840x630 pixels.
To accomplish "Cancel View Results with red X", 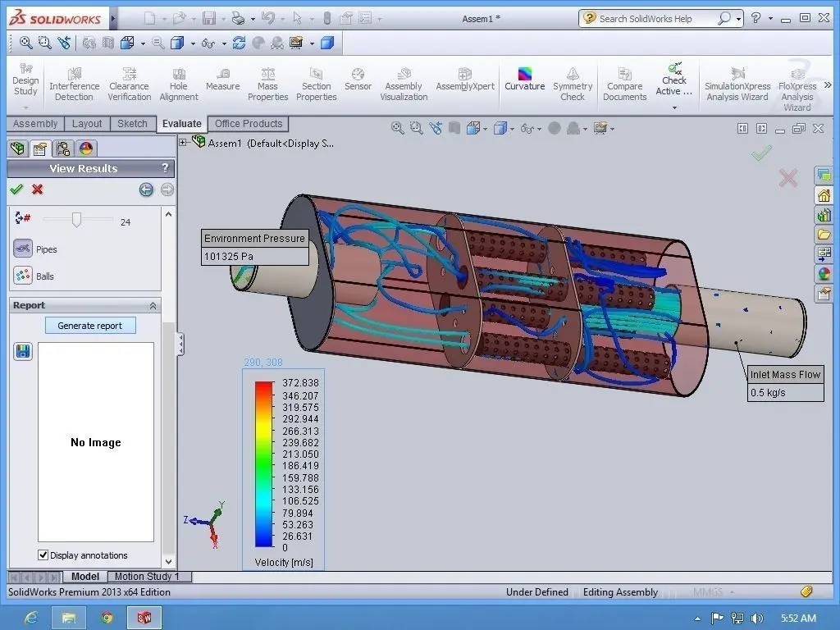I will click(x=38, y=189).
